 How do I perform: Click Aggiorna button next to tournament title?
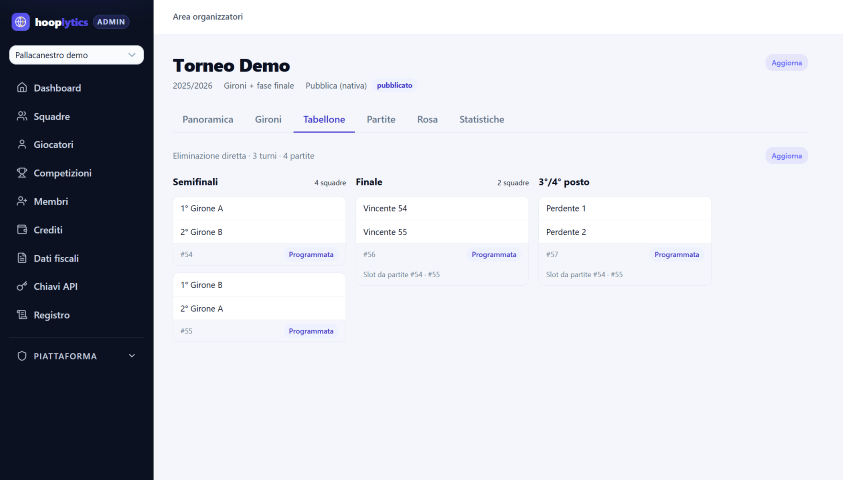tap(787, 63)
